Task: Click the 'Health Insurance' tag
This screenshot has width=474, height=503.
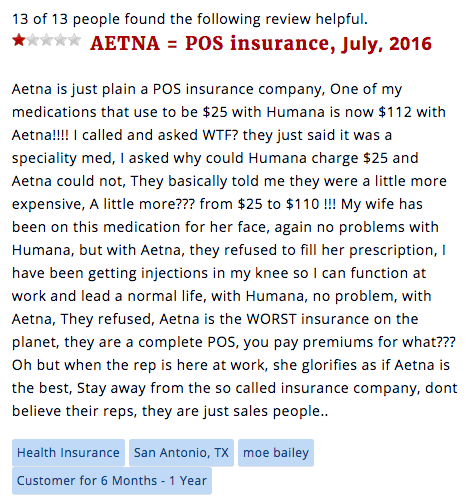Action: pyautogui.click(x=68, y=453)
